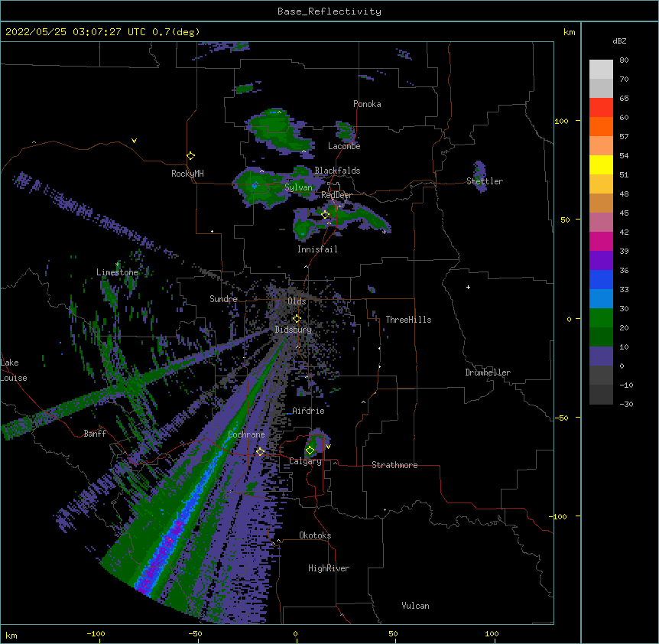Click the Blackfalds city label
Image resolution: width=659 pixels, height=644 pixels.
[x=337, y=171]
